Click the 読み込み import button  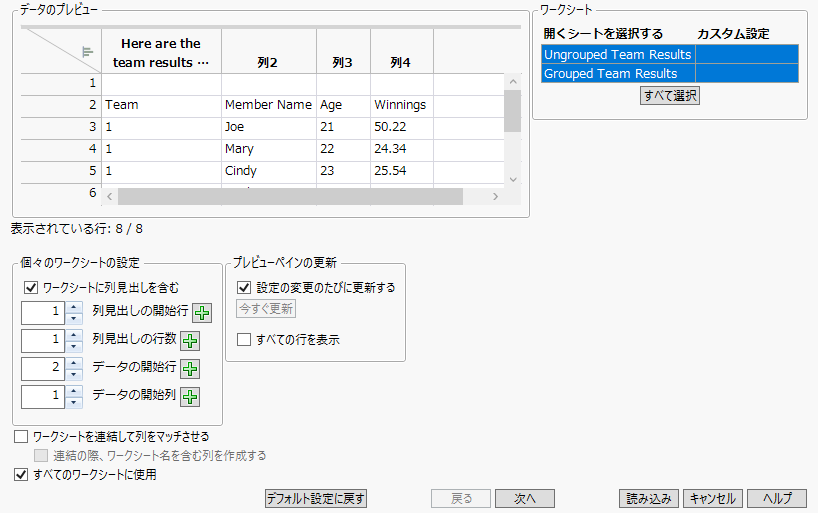[650, 498]
